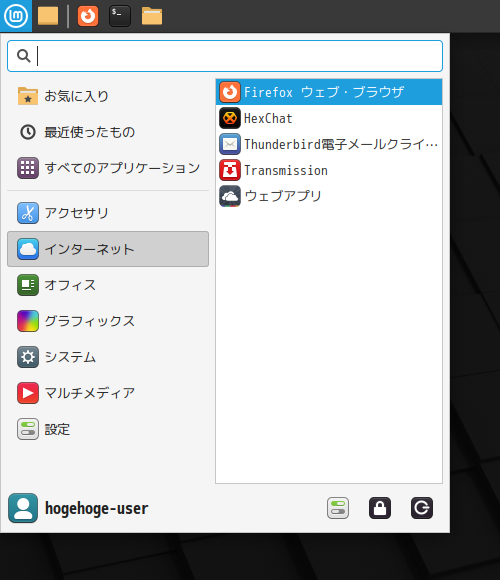Screen dimensions: 500x580
Task: Click the Linux Mint menu button
Action: (16, 16)
